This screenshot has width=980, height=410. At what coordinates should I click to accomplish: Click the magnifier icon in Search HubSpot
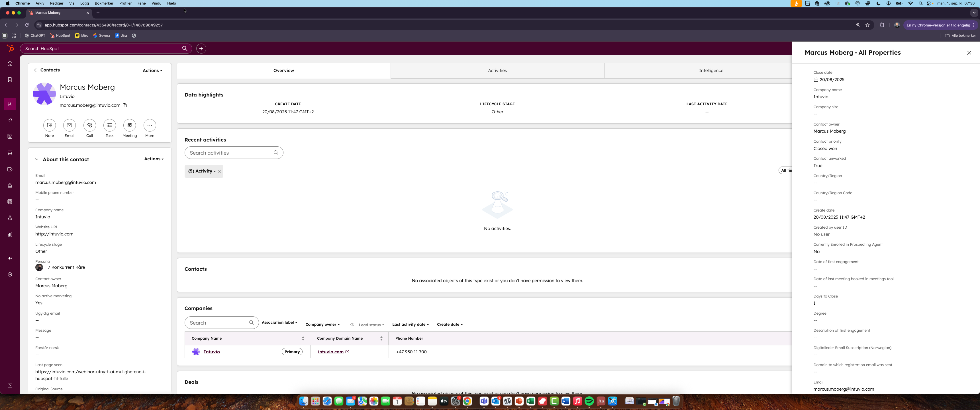pos(185,49)
